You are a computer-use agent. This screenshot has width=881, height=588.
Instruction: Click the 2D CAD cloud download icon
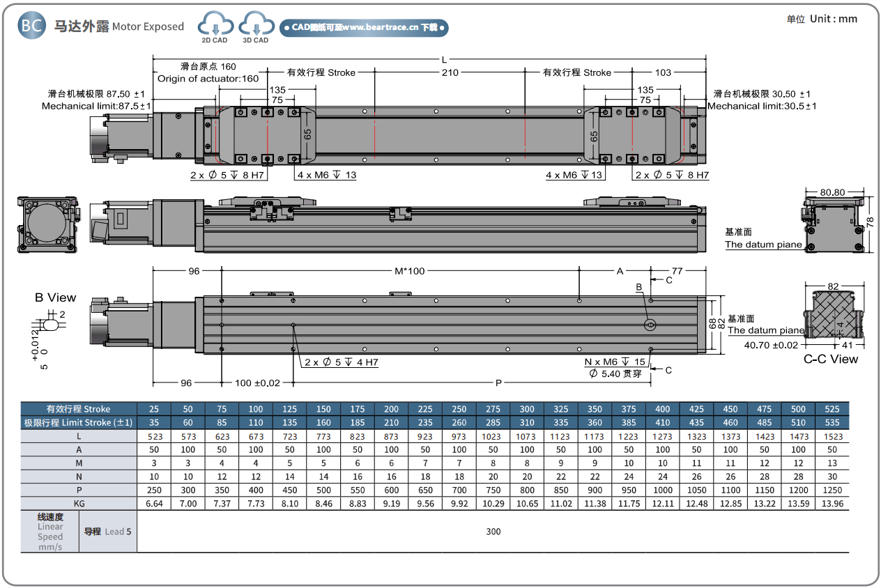coord(215,25)
